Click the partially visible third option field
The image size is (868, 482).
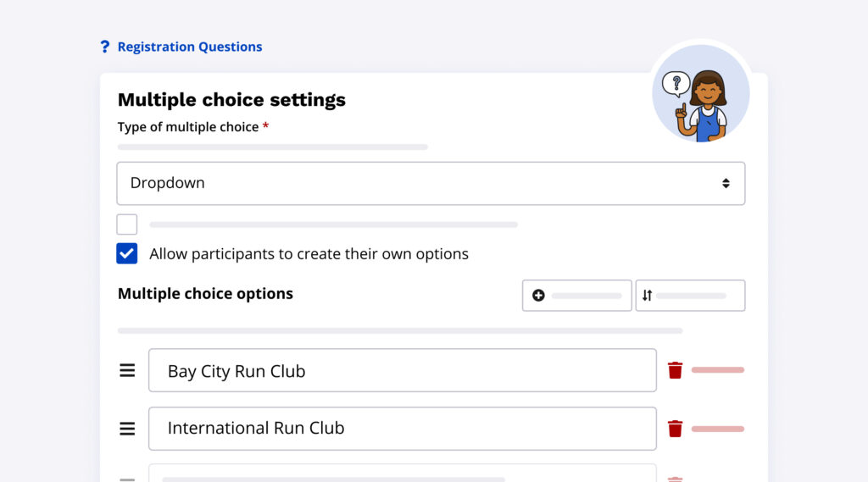coord(402,474)
